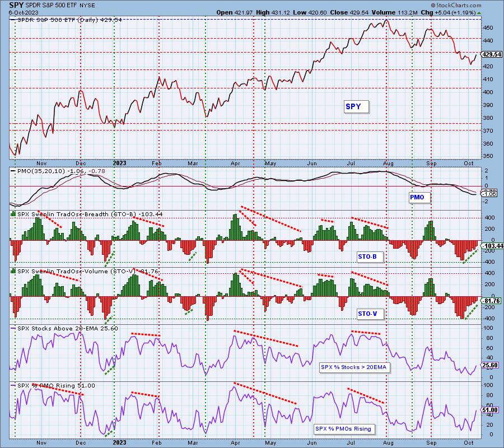
Task: Click the SPX % Stocks > 20EMA label box
Action: 354,367
